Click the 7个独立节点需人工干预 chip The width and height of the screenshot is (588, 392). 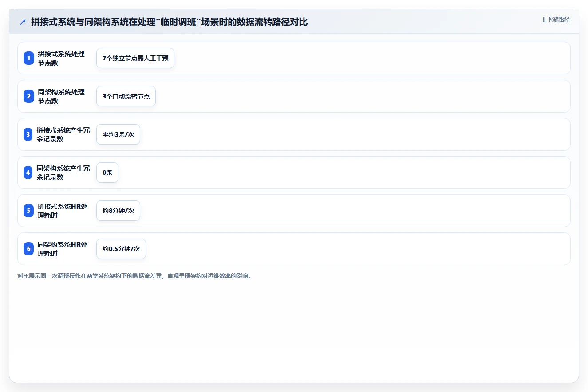(x=135, y=58)
